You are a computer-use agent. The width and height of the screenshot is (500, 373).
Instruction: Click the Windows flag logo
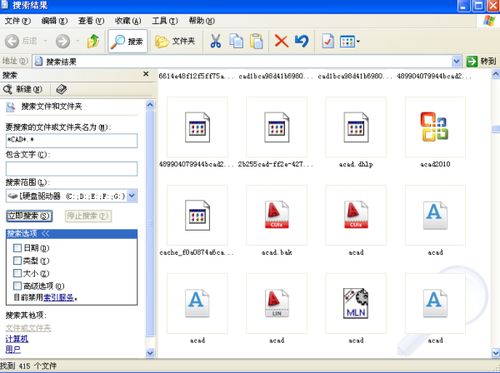pyautogui.click(x=489, y=21)
